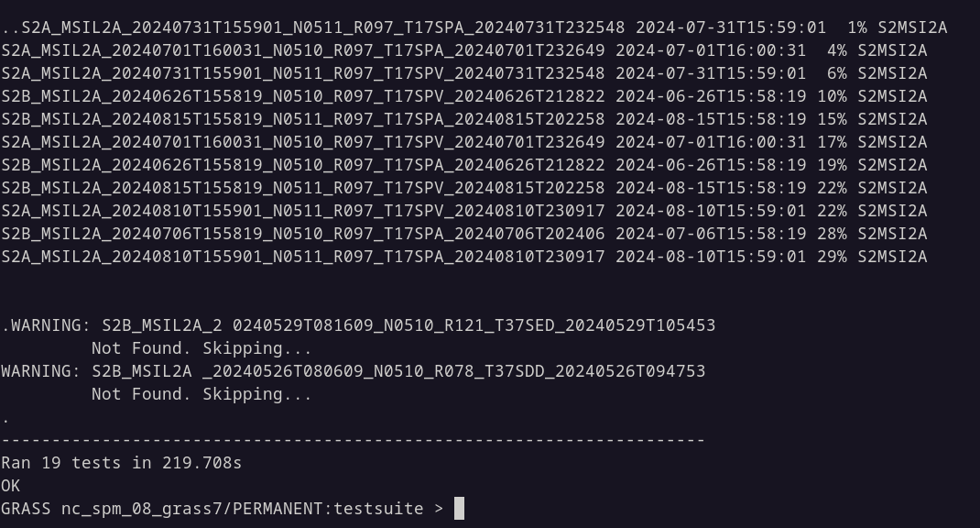Click the 28% cloud cover value
The image size is (980, 528).
click(832, 234)
